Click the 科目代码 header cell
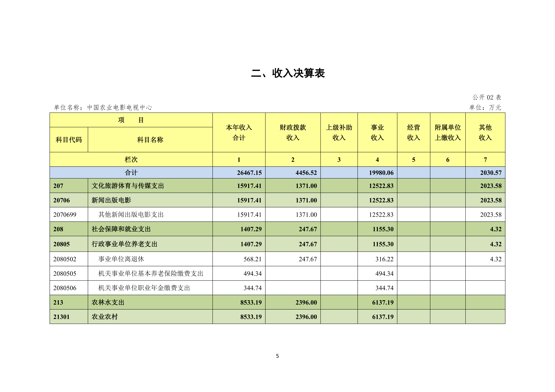The image size is (555, 392). pos(69,140)
